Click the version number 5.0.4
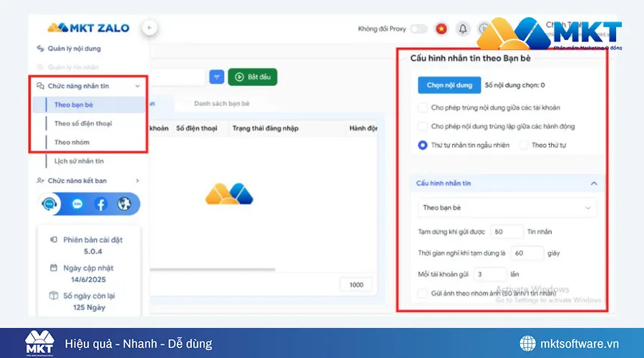This screenshot has width=644, height=358. click(93, 251)
